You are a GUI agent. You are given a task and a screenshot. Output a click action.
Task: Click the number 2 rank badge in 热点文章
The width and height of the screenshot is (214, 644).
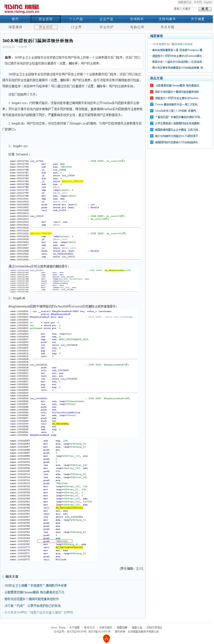152,92
